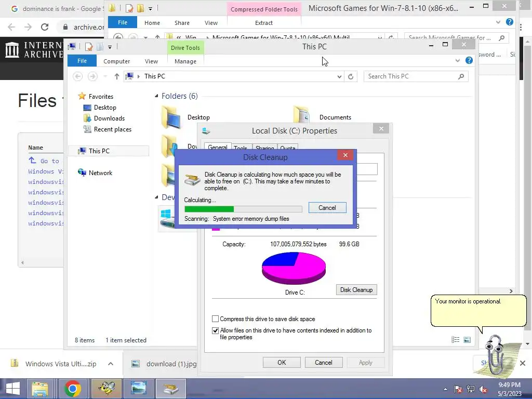Select Recent places under Favorites
The height and width of the screenshot is (399, 532).
[112, 129]
